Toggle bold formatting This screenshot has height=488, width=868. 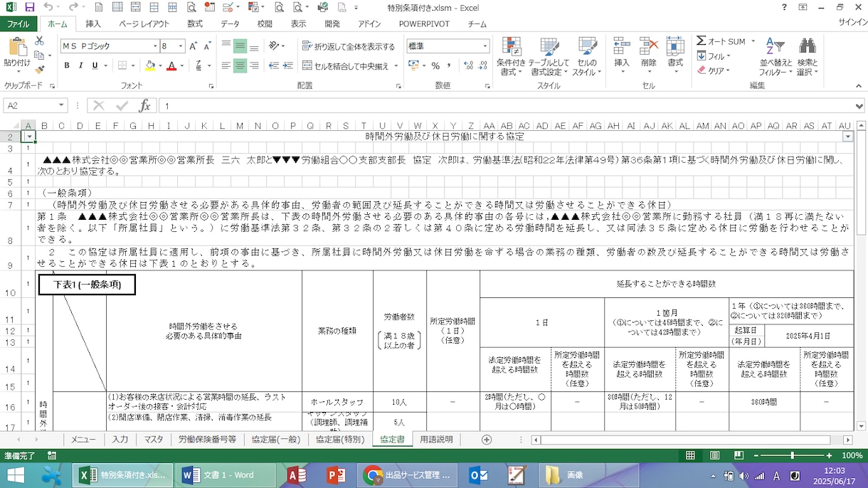click(67, 65)
